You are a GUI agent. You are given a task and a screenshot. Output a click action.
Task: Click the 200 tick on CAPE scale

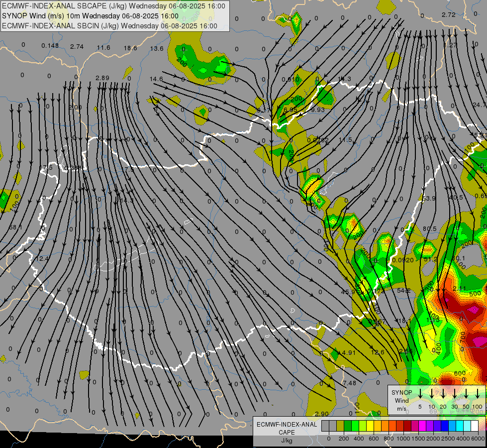click(344, 439)
